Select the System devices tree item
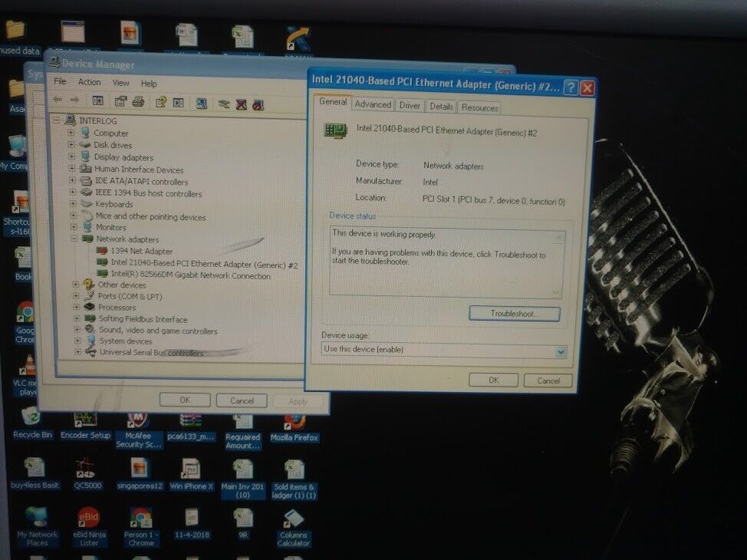 [x=126, y=341]
